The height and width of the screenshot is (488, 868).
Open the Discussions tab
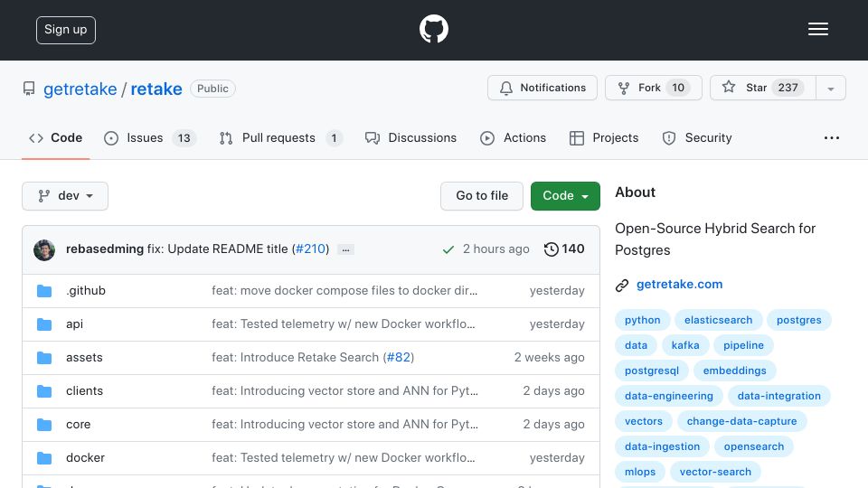coord(410,137)
